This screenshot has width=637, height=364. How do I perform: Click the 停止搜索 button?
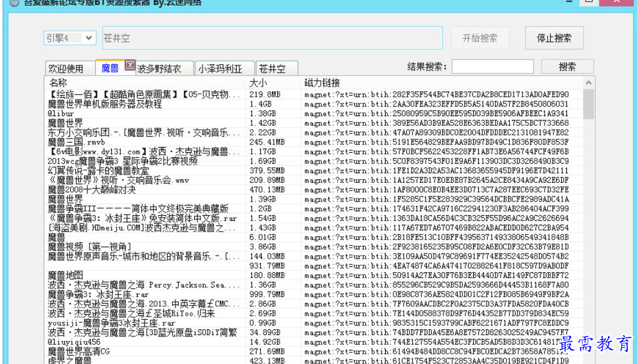click(x=554, y=38)
